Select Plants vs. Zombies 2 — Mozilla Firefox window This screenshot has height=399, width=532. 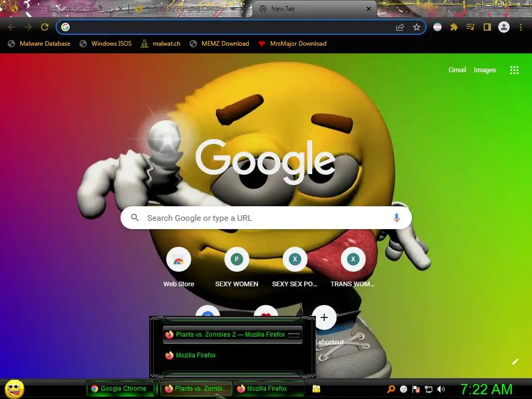[x=232, y=335]
